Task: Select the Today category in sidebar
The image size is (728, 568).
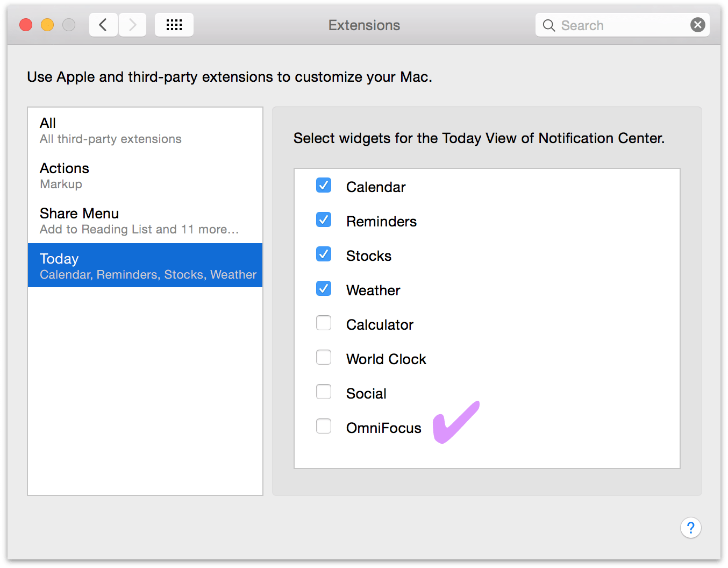Action: coord(145,265)
